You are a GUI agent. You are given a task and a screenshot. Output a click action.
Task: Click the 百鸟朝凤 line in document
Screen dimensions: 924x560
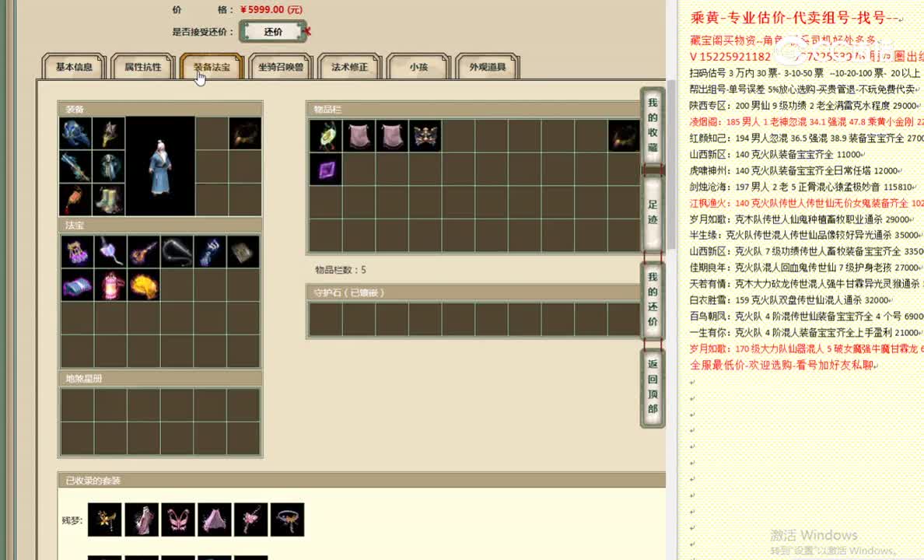807,316
